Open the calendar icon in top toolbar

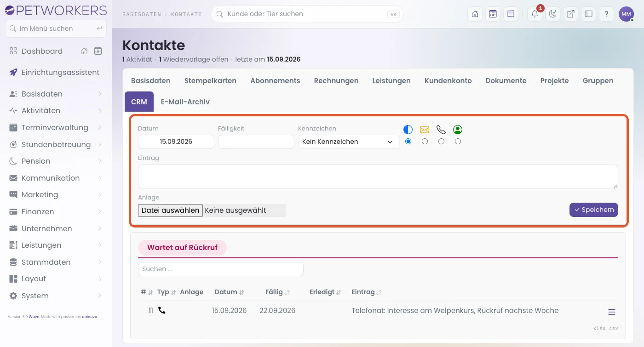(493, 14)
